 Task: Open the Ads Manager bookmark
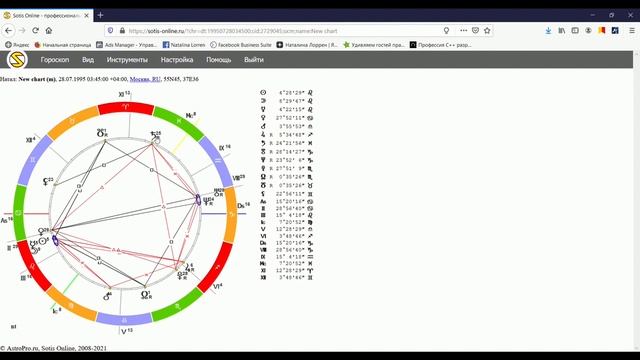click(x=127, y=45)
